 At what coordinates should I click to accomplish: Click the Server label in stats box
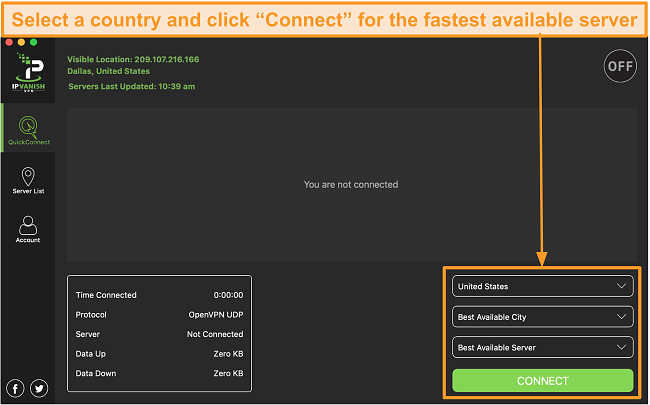pyautogui.click(x=87, y=334)
